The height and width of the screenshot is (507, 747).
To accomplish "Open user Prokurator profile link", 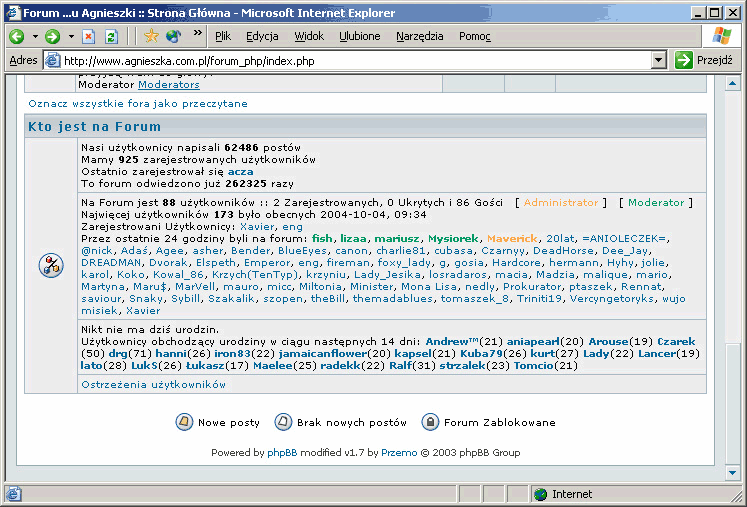I will point(532,286).
